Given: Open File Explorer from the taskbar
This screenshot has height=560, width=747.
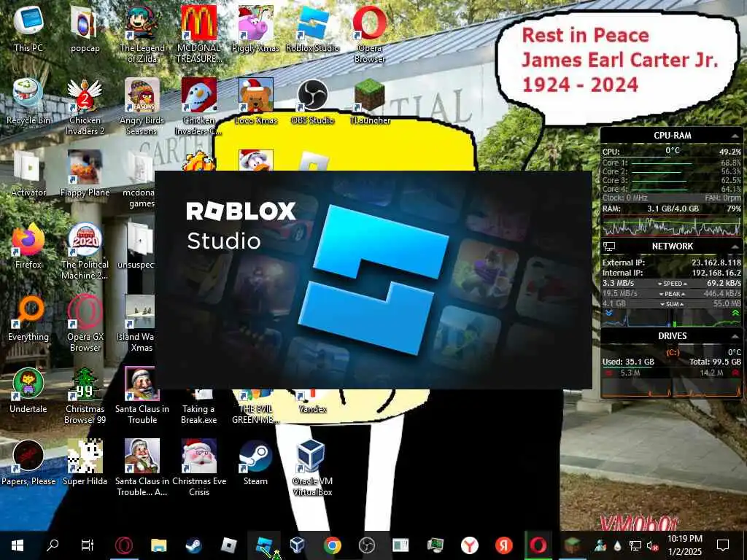Looking at the screenshot, I should [x=158, y=545].
